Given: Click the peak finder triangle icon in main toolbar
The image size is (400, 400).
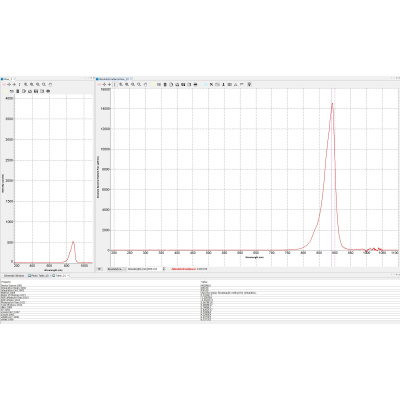Looking at the screenshot, I should 236,84.
